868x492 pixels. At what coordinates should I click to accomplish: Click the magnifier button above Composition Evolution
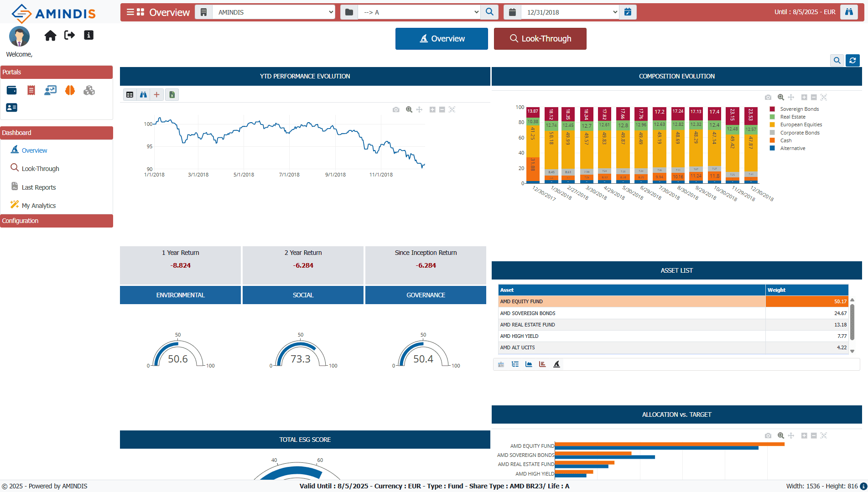[x=837, y=60]
